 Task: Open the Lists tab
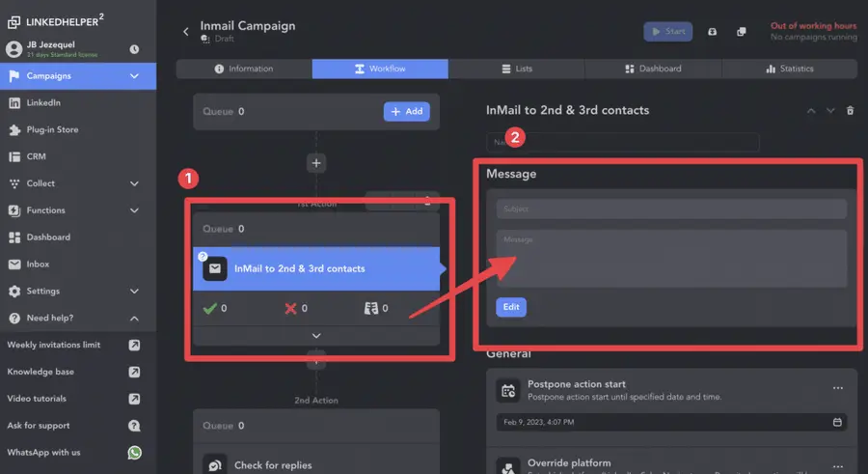pos(517,69)
